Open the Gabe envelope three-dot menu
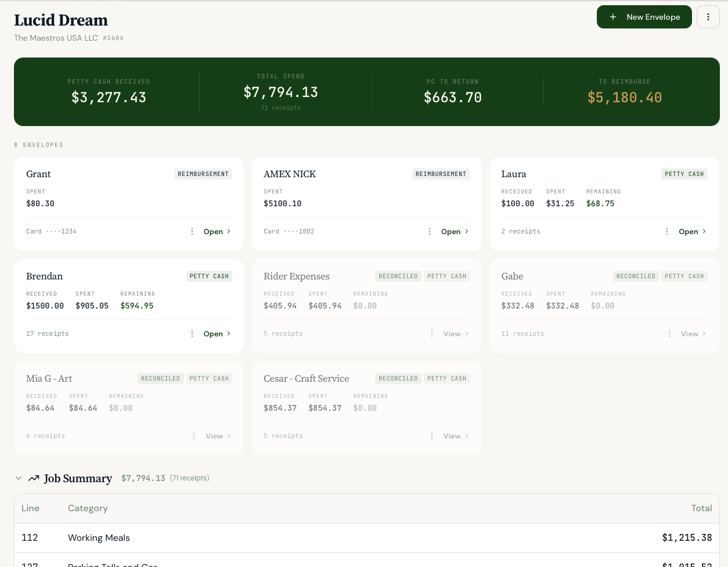Image resolution: width=728 pixels, height=567 pixels. 669,333
